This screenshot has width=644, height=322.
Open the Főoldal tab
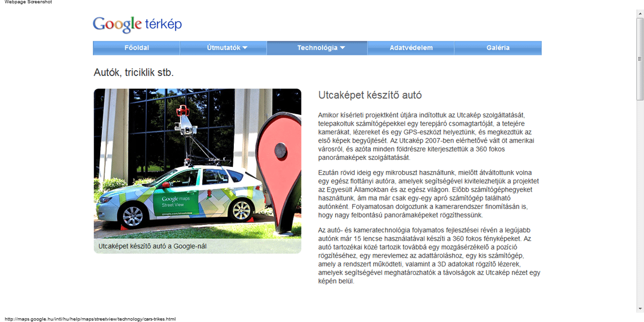tap(137, 48)
